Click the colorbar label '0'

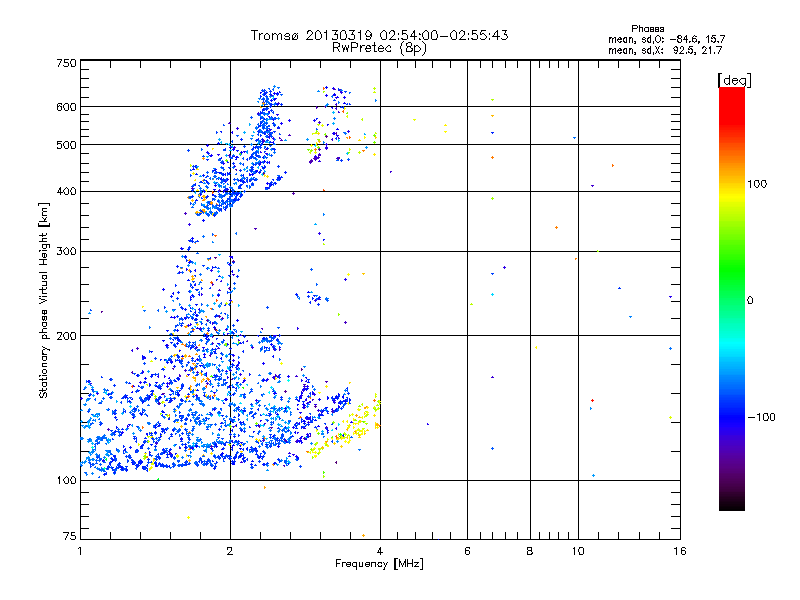click(x=750, y=301)
